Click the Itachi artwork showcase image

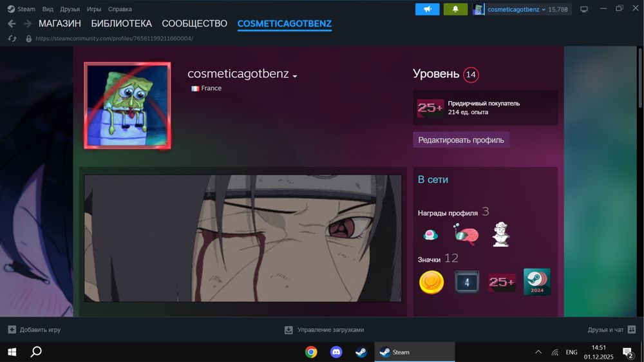pos(243,238)
